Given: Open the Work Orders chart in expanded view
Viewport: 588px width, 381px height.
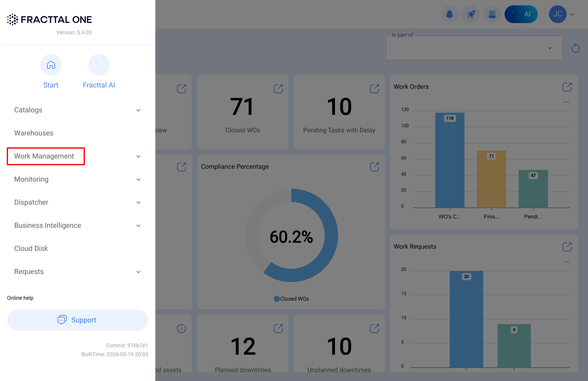Looking at the screenshot, I should point(567,87).
